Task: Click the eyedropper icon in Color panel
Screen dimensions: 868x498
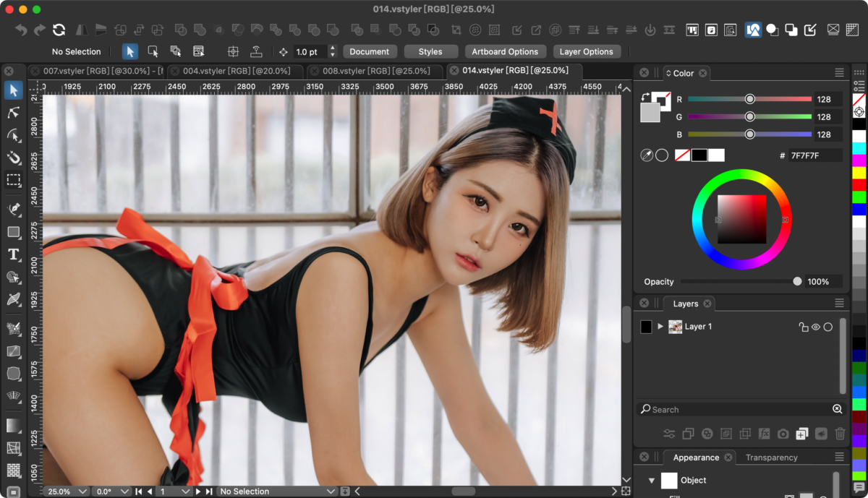Action: pos(647,155)
